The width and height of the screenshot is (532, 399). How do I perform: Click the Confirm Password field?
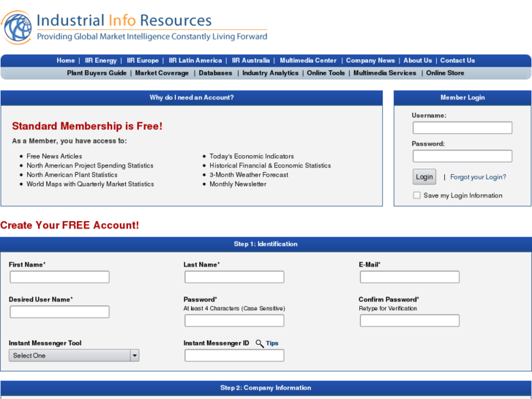[410, 321]
